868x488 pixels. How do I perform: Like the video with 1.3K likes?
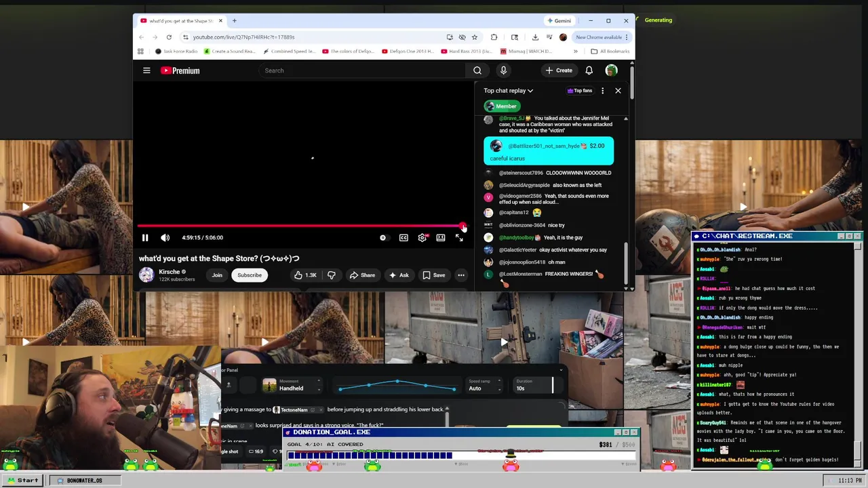coord(306,275)
